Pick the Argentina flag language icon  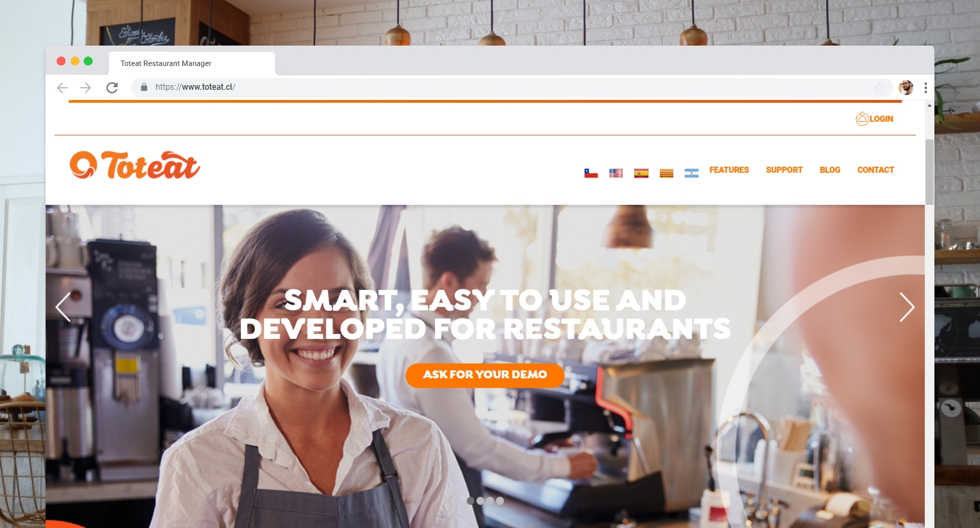point(691,174)
